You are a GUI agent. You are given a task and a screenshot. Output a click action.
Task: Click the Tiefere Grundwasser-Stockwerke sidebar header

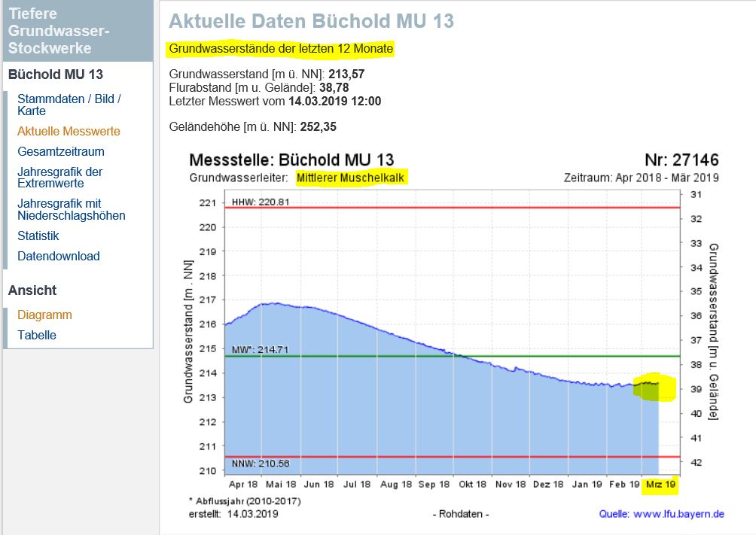60,31
